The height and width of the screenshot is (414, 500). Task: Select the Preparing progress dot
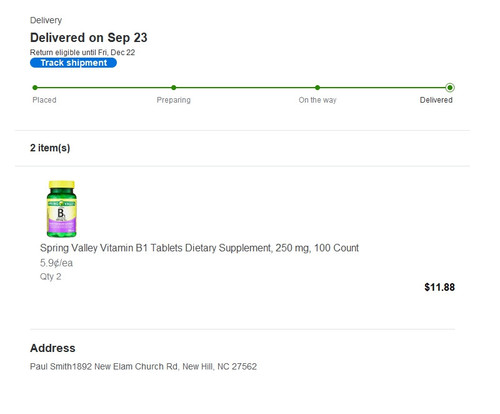[174, 88]
